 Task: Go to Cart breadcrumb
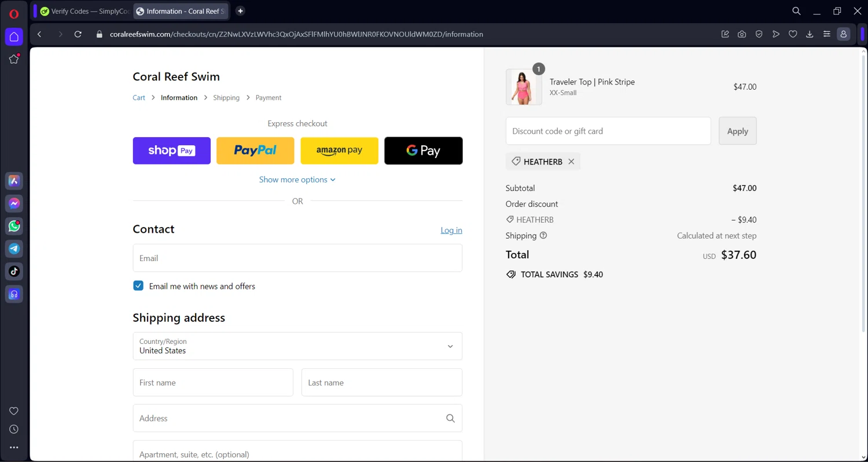[139, 98]
